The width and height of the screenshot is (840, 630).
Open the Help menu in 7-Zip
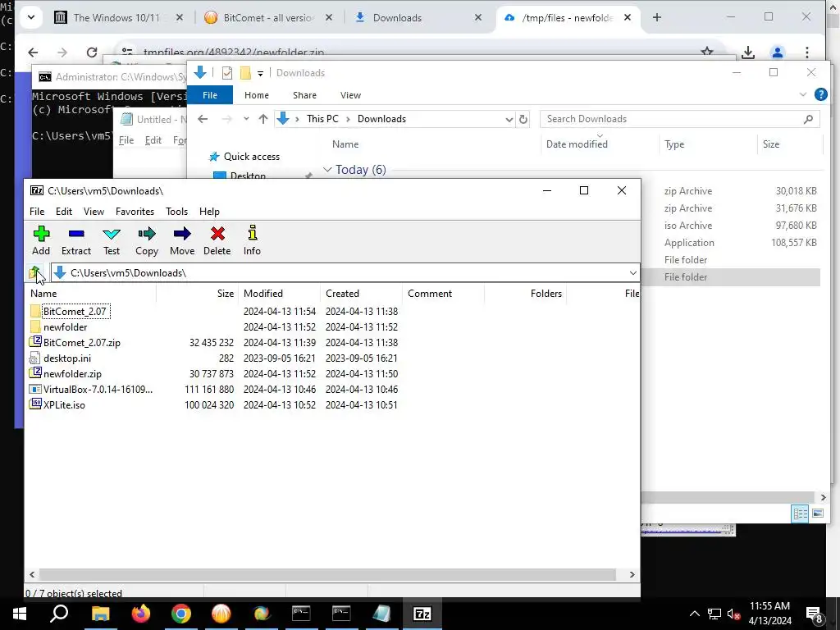click(209, 212)
